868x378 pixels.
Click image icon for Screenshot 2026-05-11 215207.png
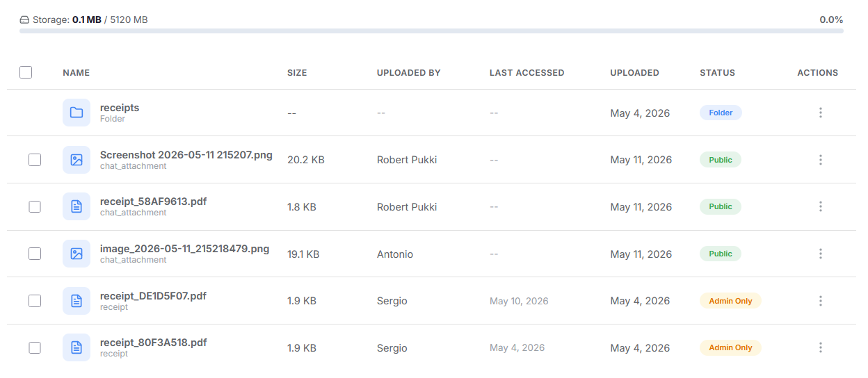77,160
